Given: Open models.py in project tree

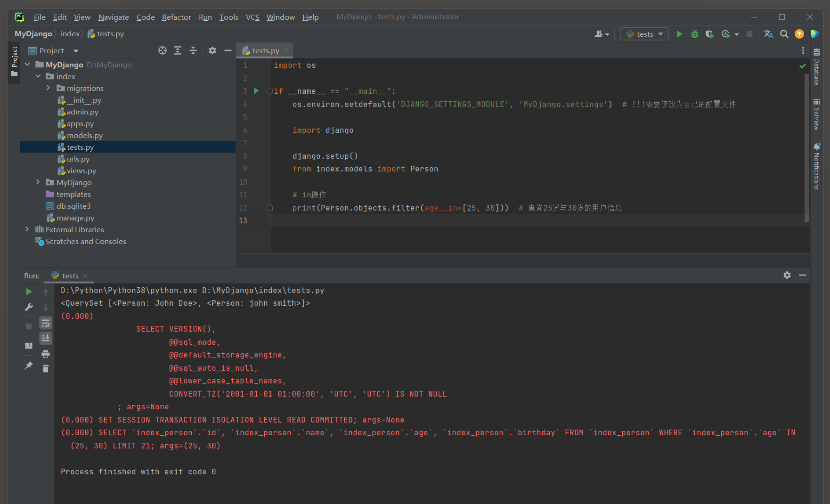Looking at the screenshot, I should (x=85, y=135).
